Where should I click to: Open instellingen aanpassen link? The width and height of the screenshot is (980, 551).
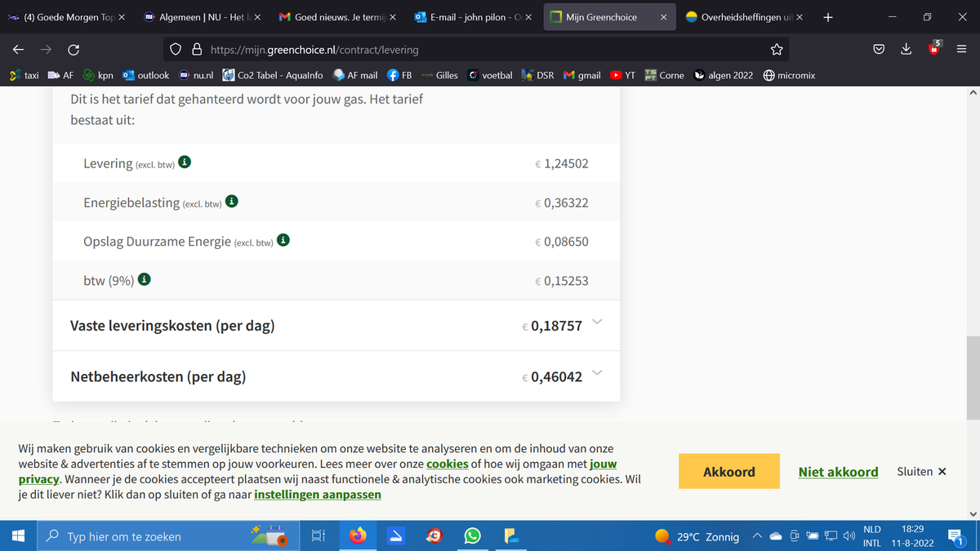318,494
